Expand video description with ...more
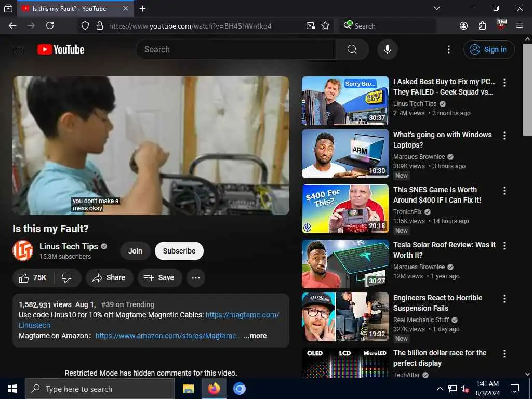This screenshot has height=399, width=532. click(x=255, y=336)
